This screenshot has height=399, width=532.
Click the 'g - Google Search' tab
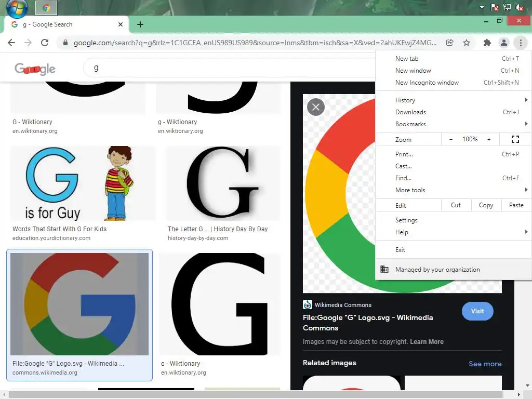click(66, 24)
